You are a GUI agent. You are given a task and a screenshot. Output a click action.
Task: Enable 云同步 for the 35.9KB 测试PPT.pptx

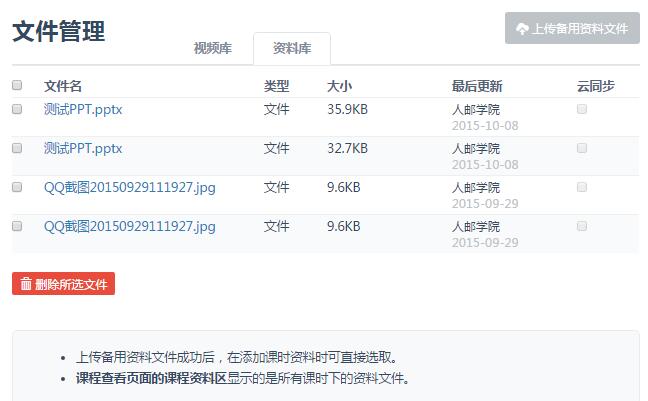[x=582, y=109]
